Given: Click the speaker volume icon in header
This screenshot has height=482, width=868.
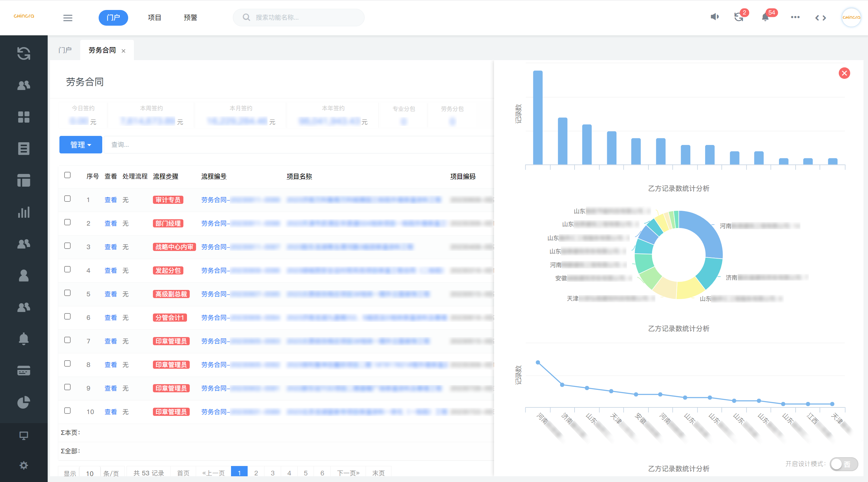Looking at the screenshot, I should (x=714, y=17).
